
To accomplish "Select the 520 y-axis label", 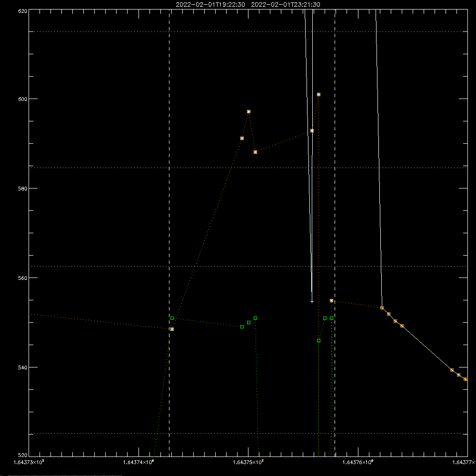I will (x=23, y=455).
